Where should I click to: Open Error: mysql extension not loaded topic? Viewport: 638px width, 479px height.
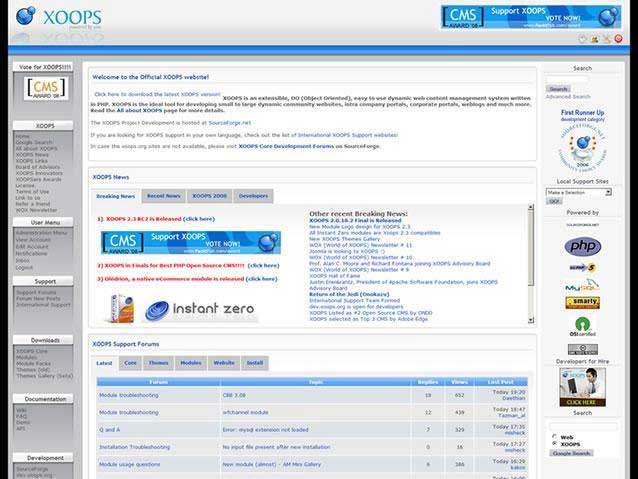coord(265,429)
